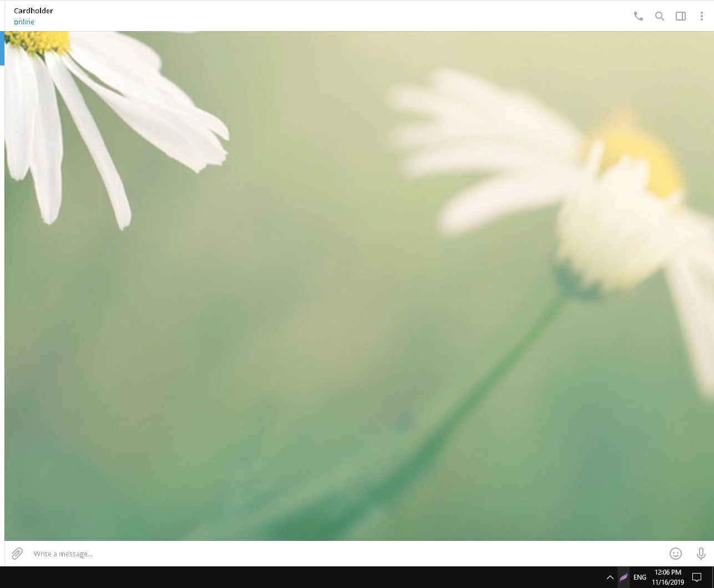The width and height of the screenshot is (714, 588).
Task: Focus the 'Write a message...' field
Action: click(333, 554)
